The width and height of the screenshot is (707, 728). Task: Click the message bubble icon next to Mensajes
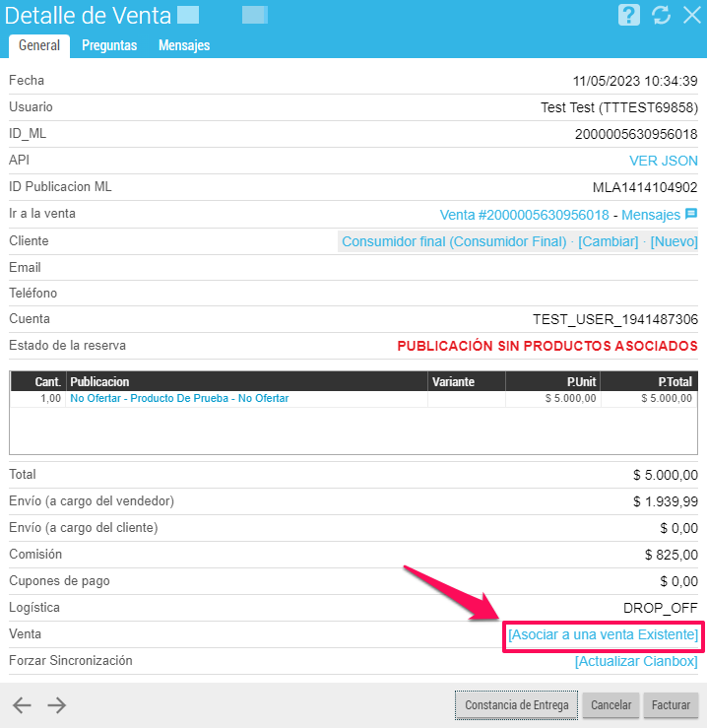click(691, 214)
